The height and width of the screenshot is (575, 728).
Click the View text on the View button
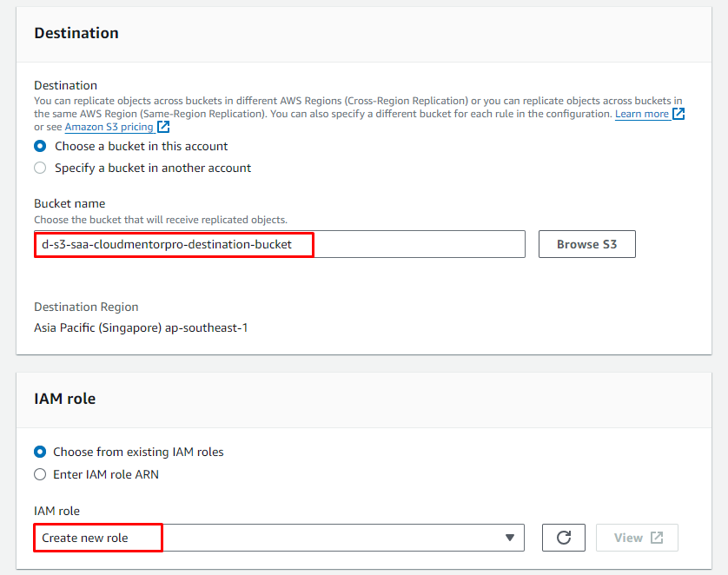tap(628, 538)
